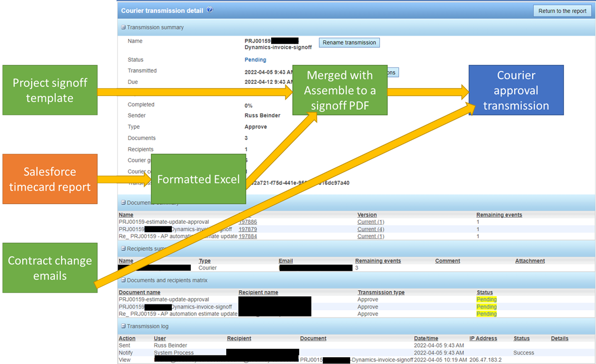Viewport: 596px width, 364px height.
Task: Collapse the Document summary section
Action: (123, 203)
